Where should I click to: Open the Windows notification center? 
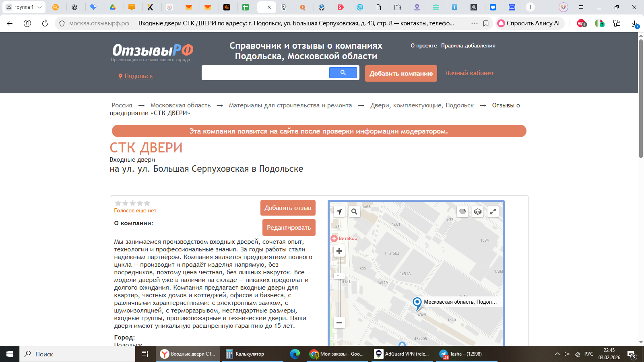631,354
